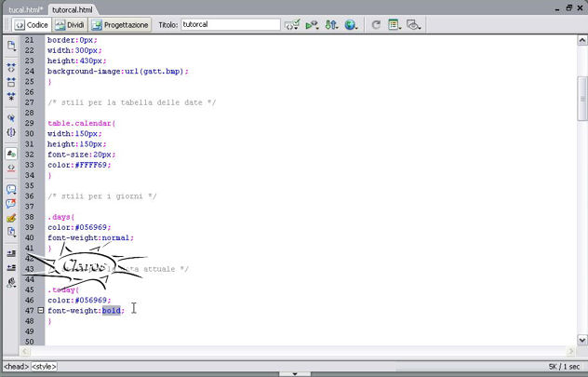Image resolution: width=588 pixels, height=377 pixels.
Task: Open the File Management arrows menu
Action: click(331, 25)
